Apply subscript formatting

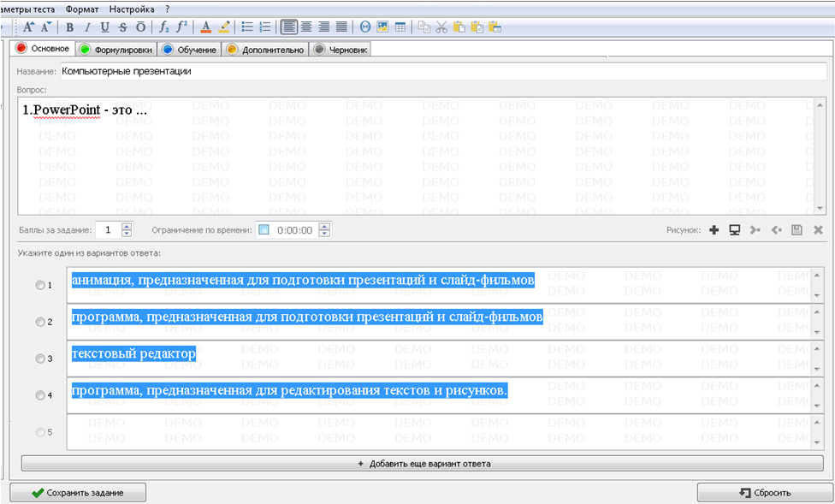[x=164, y=27]
